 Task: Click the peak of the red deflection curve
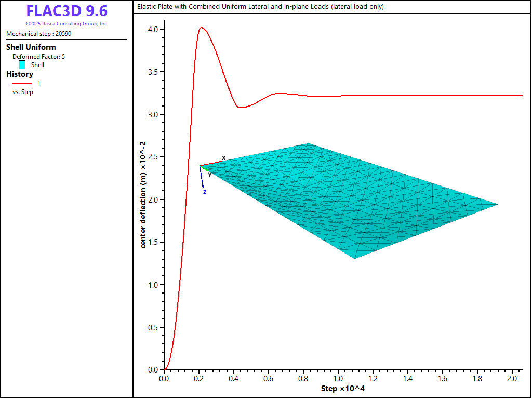201,28
